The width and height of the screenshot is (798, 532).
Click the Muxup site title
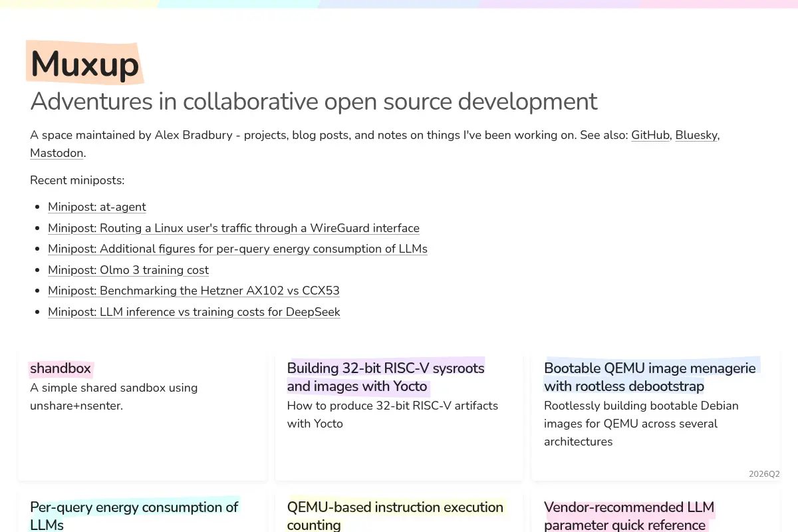85,64
